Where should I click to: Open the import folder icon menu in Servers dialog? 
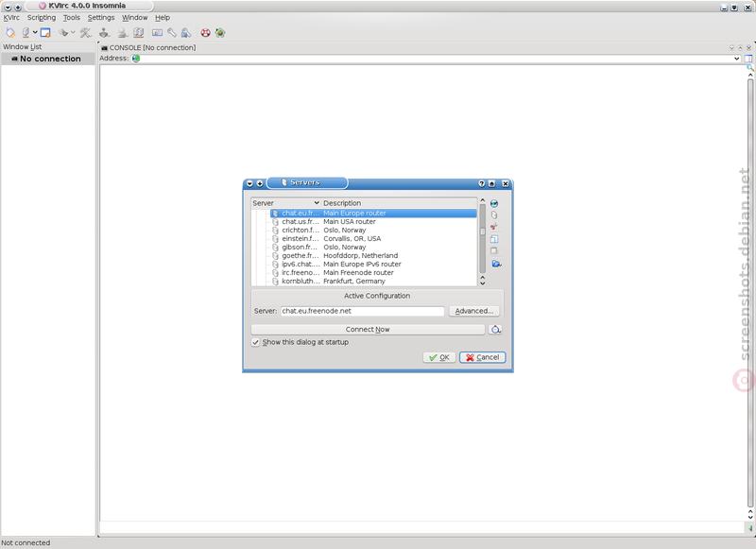[x=496, y=264]
